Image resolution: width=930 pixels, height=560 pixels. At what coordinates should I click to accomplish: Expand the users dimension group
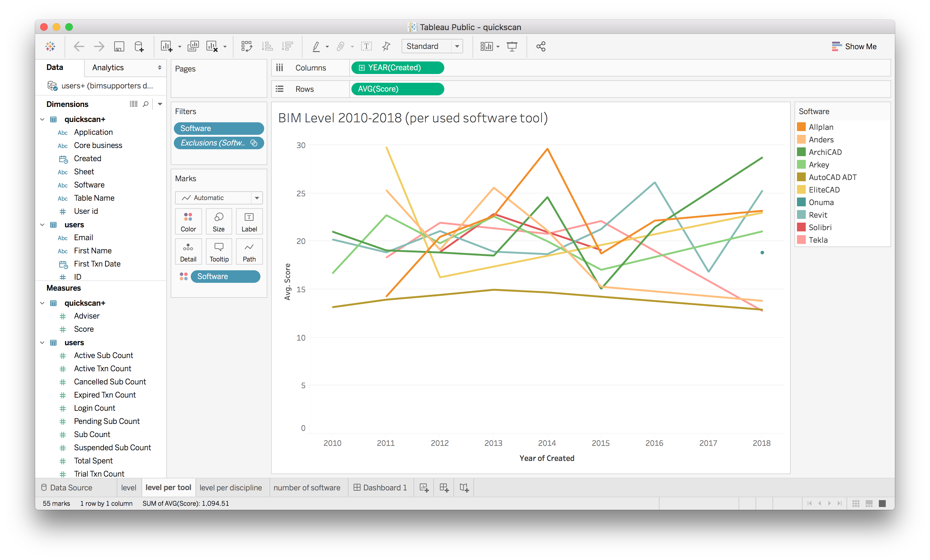pyautogui.click(x=42, y=225)
